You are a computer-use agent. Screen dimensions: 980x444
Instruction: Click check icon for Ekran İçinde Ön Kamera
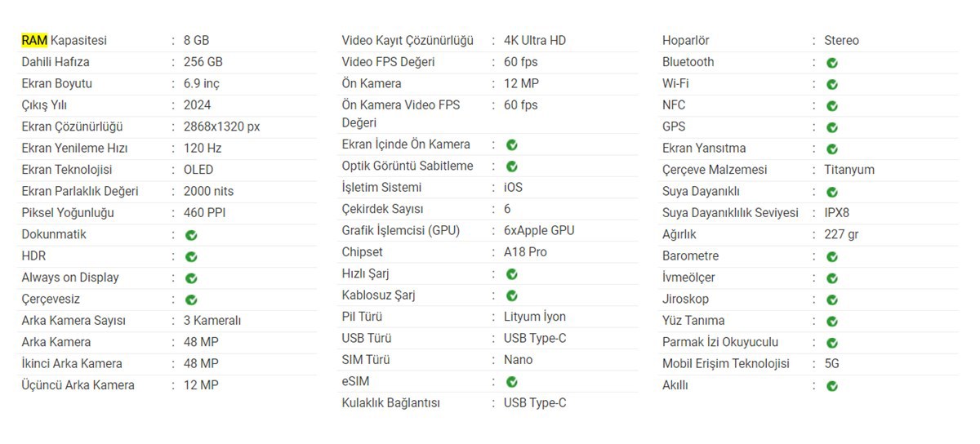click(x=512, y=145)
